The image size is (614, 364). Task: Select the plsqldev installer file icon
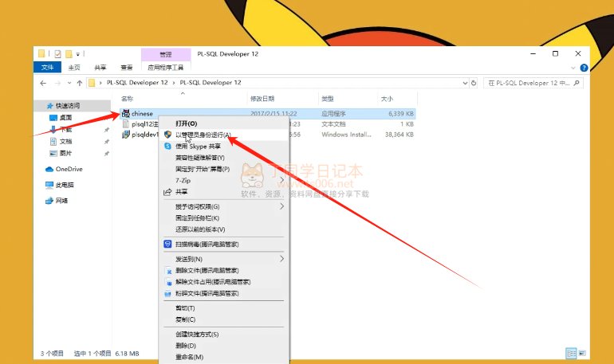pyautogui.click(x=126, y=135)
